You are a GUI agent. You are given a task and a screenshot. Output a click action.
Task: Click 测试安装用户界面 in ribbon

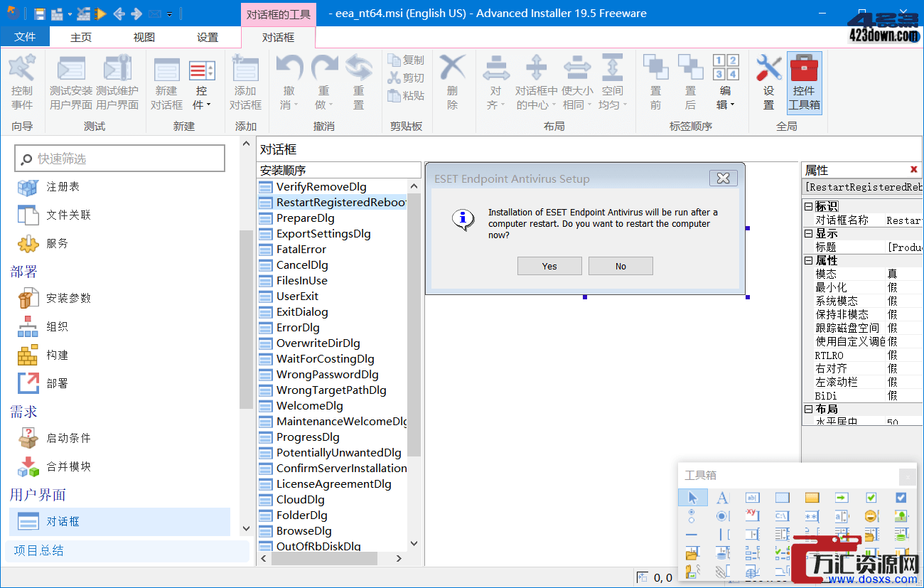coord(71,82)
